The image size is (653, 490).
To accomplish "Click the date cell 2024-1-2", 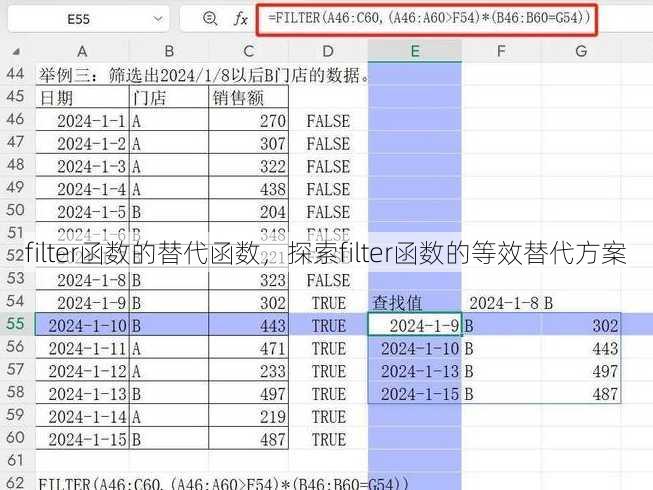I will click(82, 144).
